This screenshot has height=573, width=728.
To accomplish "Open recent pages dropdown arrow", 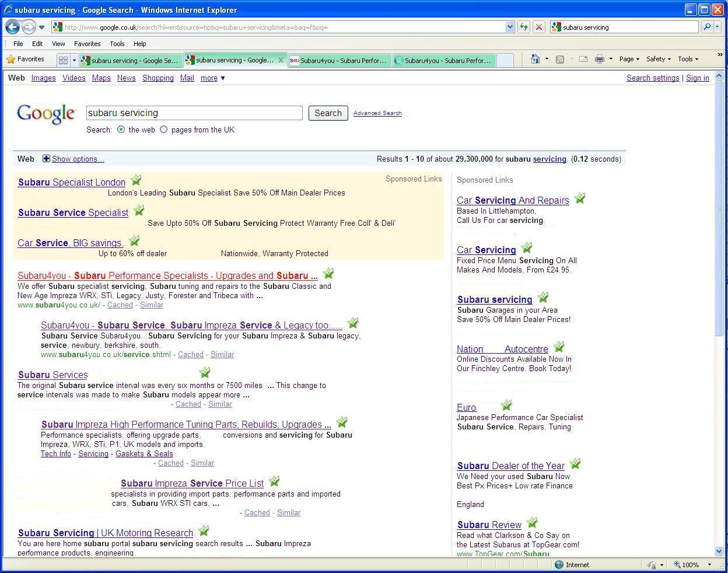I will click(41, 27).
